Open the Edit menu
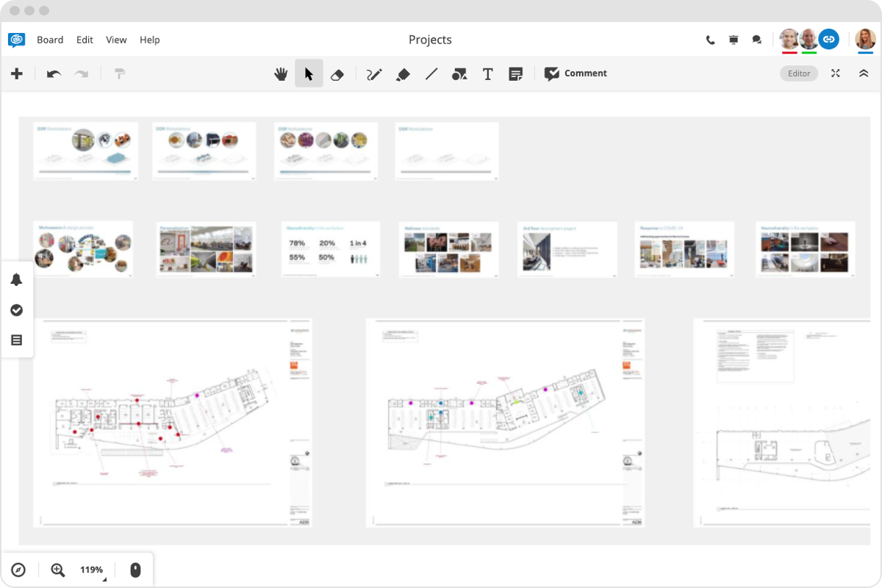Viewport: 882px width, 588px height. click(x=85, y=40)
